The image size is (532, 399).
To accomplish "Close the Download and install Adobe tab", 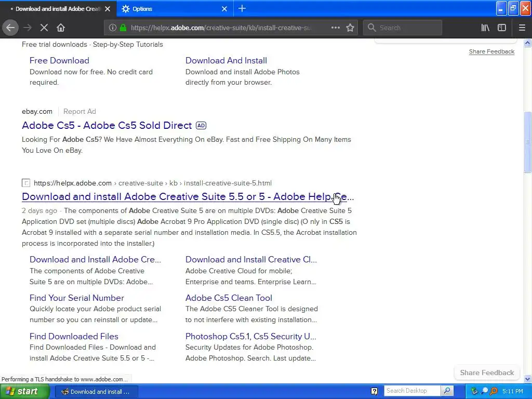I will coord(108,9).
